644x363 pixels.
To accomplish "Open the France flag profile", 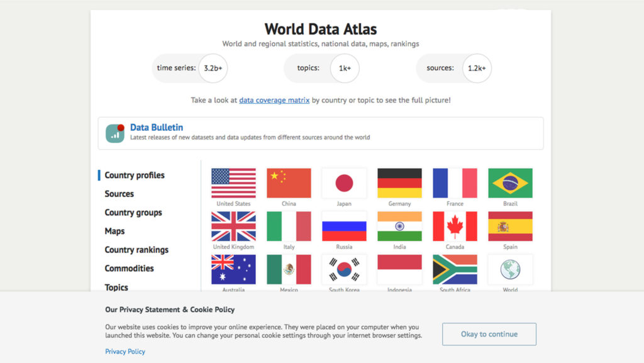I will point(455,182).
